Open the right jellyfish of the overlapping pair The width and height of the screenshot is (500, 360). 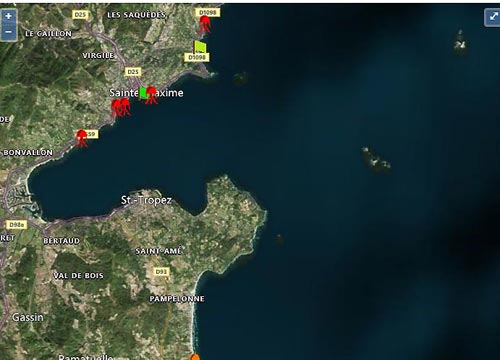(x=126, y=107)
